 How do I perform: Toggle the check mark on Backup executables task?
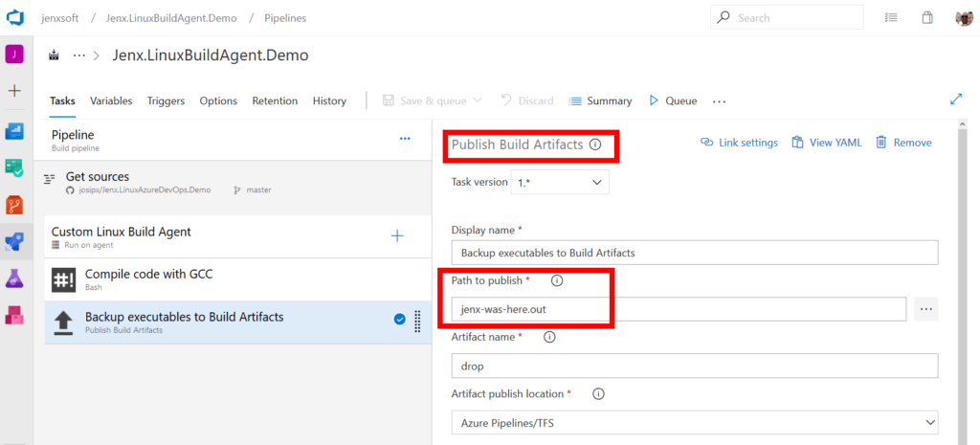[x=400, y=320]
